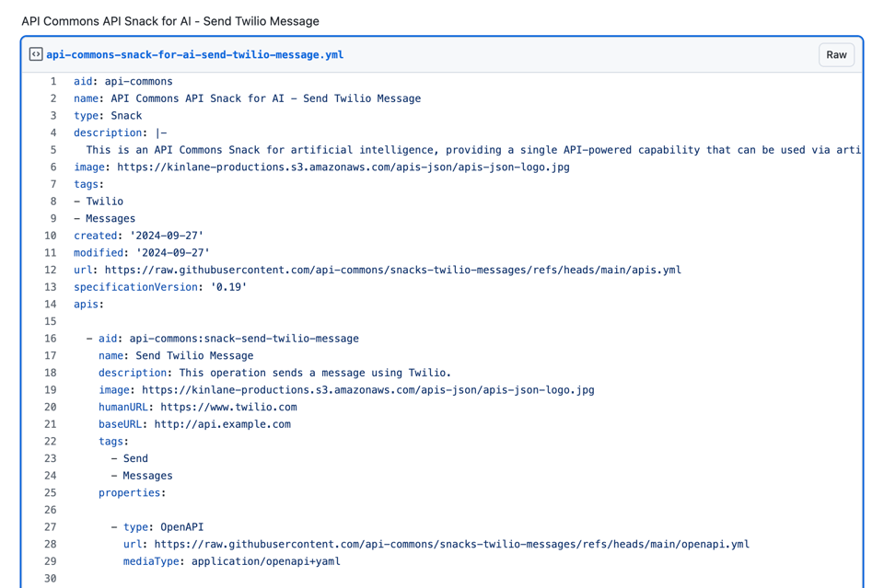Click the https://www.twilio.com humanURL value

click(228, 407)
